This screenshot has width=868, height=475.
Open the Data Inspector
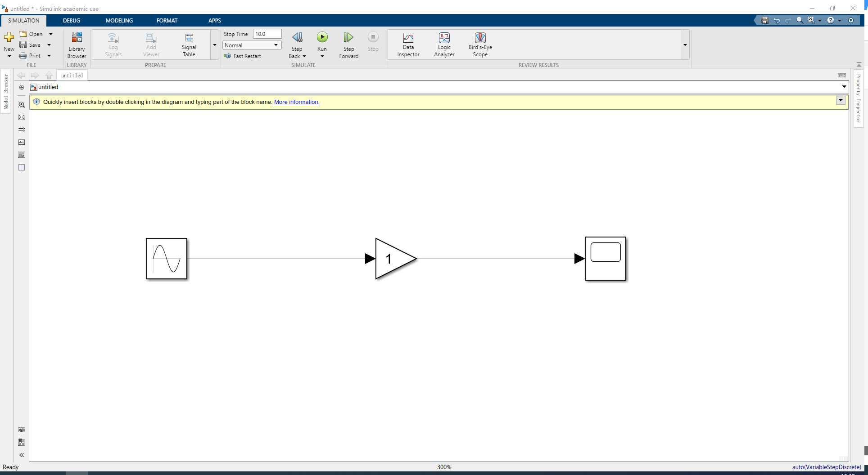coord(408,44)
